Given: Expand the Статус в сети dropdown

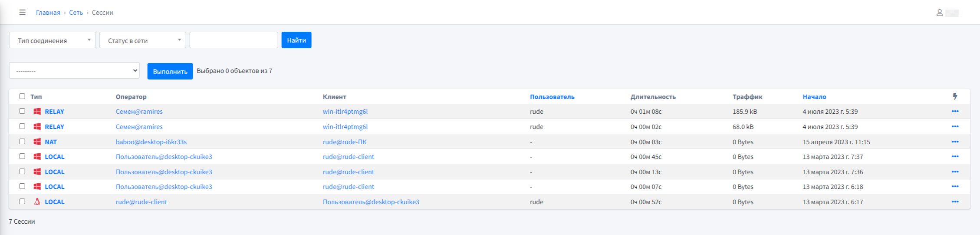Looking at the screenshot, I should 142,40.
